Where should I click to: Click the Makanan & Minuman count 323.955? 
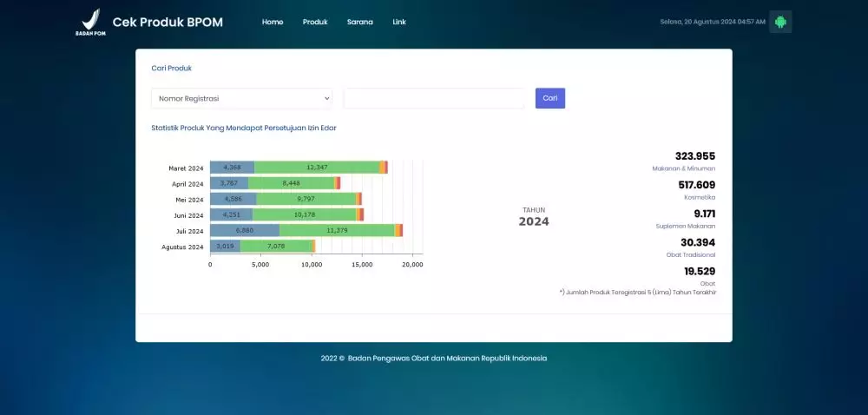[x=694, y=156]
